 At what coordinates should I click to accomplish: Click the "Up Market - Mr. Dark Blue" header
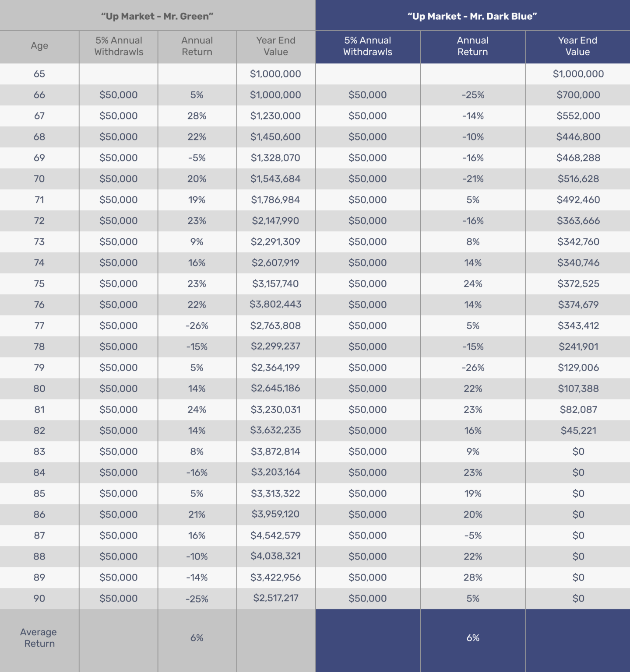pos(472,16)
